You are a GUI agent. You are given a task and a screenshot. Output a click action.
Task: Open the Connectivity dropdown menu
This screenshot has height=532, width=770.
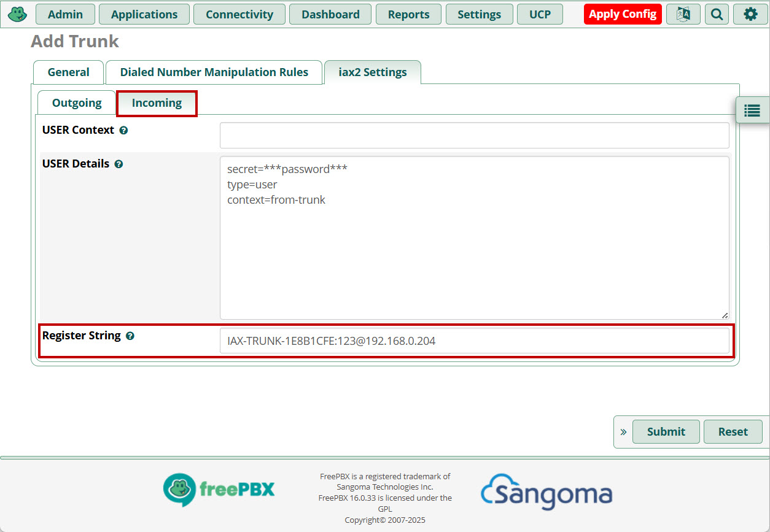pyautogui.click(x=239, y=14)
